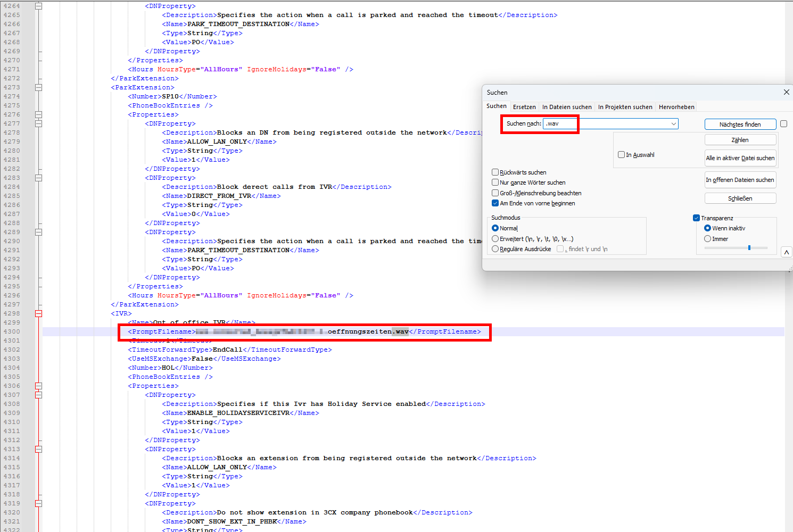Click 'Alle in aktiver Datei suchen'
This screenshot has width=793, height=532.
tap(740, 158)
